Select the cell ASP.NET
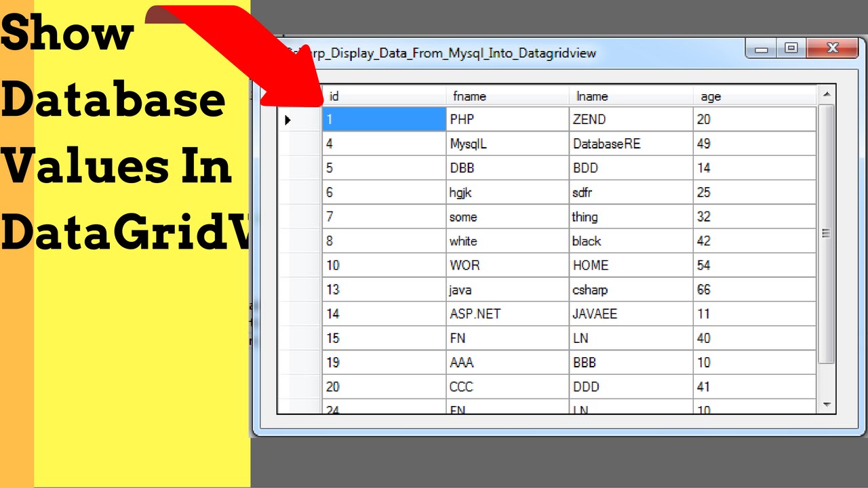 (x=508, y=314)
